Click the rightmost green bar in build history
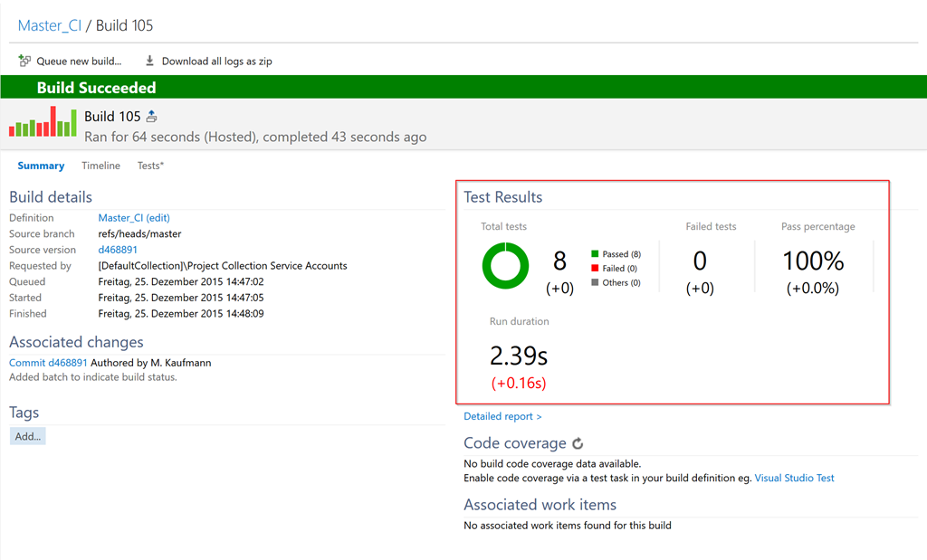Viewport: 927px width, 560px height. (73, 123)
